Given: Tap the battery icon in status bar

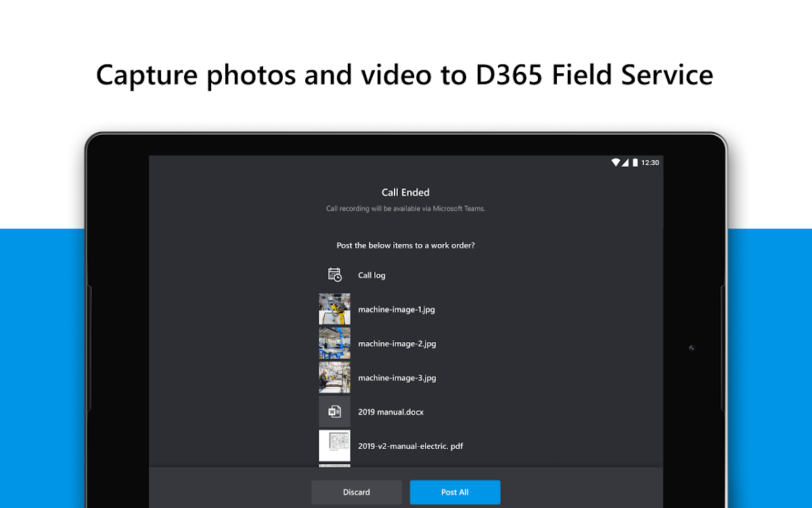Looking at the screenshot, I should coord(635,163).
